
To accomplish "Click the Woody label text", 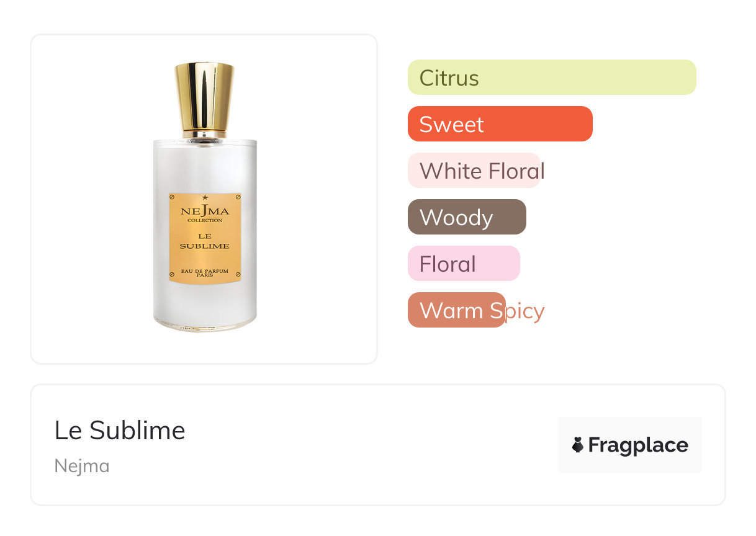I will 456,218.
